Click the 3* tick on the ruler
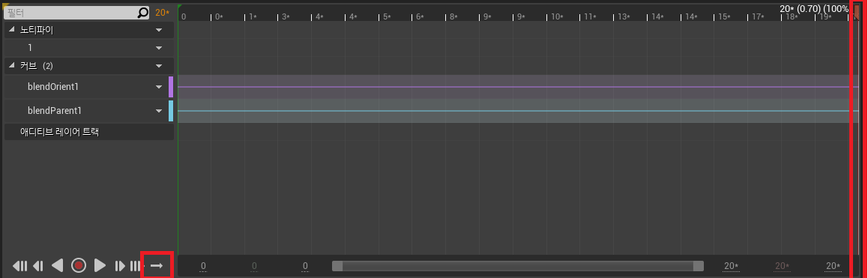868x278 pixels. tap(286, 16)
